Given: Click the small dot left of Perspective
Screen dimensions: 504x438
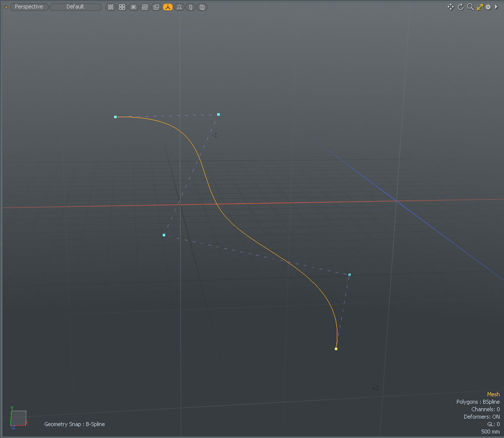Looking at the screenshot, I should pos(6,7).
